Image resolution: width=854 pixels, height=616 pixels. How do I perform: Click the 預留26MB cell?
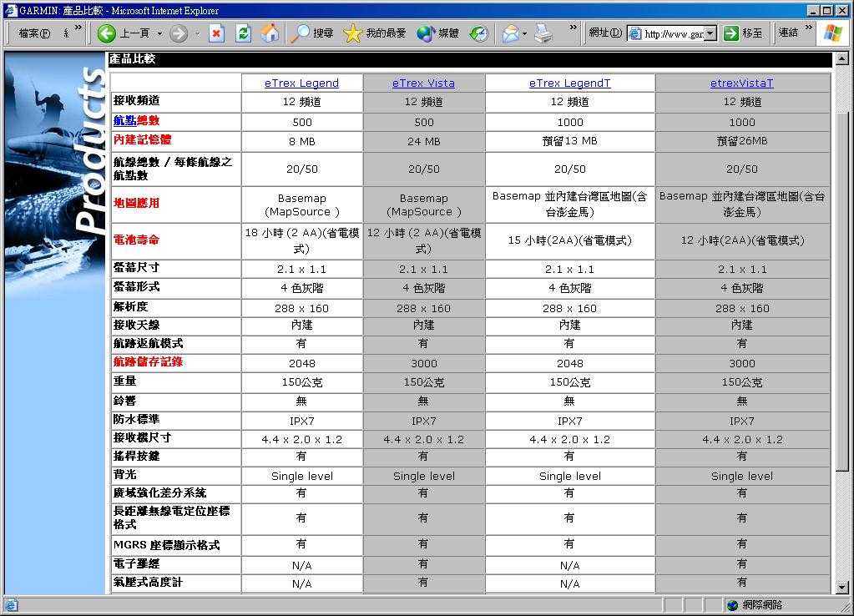tap(742, 141)
